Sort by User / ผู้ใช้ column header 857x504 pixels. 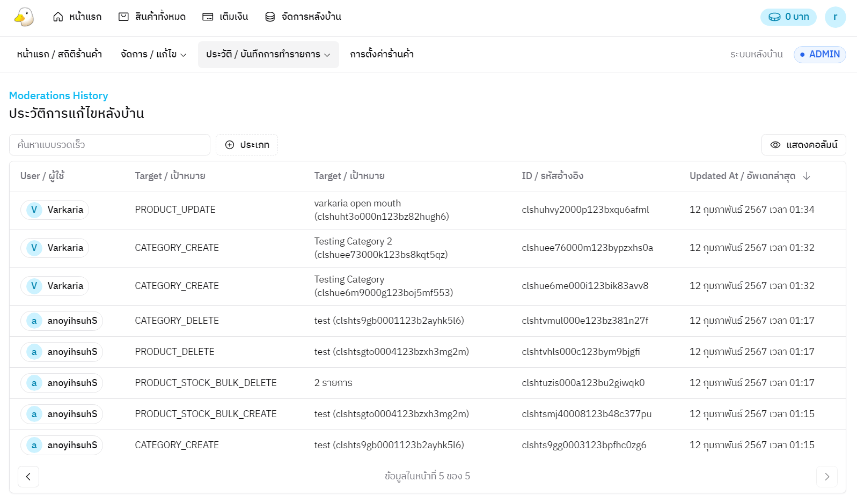(x=42, y=176)
